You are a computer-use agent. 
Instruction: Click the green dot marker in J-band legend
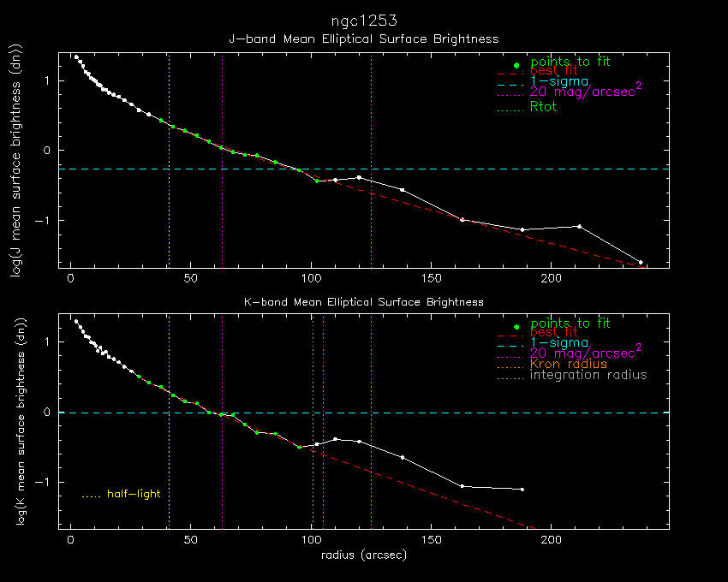pyautogui.click(x=516, y=65)
